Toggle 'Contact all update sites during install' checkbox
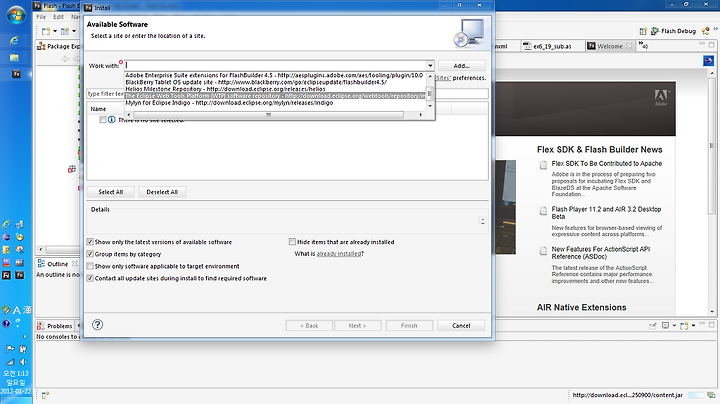 90,278
